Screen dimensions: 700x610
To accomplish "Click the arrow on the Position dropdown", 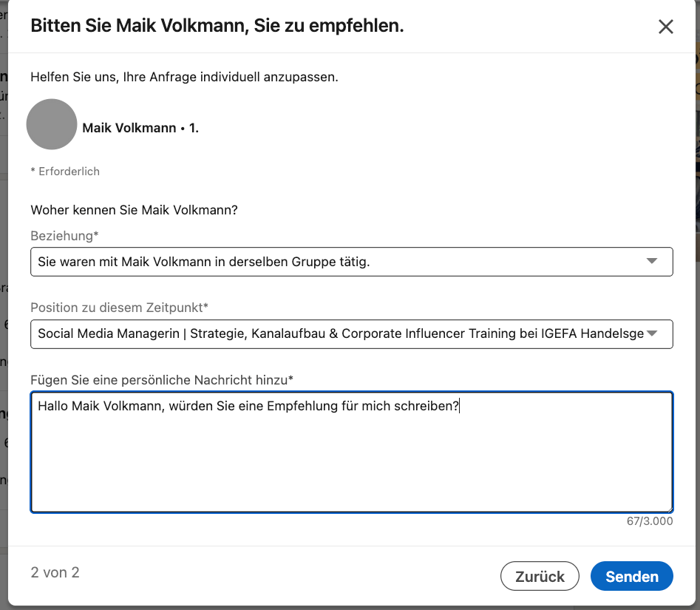I will (x=651, y=333).
